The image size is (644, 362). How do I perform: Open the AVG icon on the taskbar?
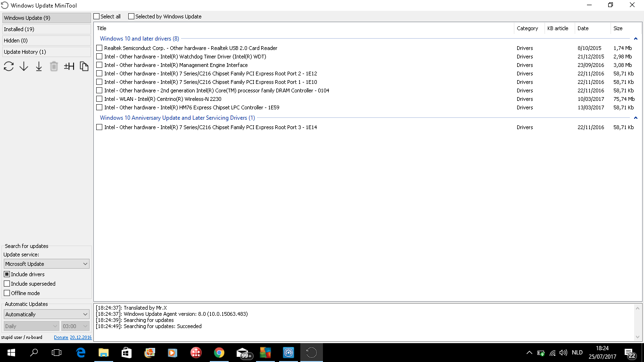265,353
